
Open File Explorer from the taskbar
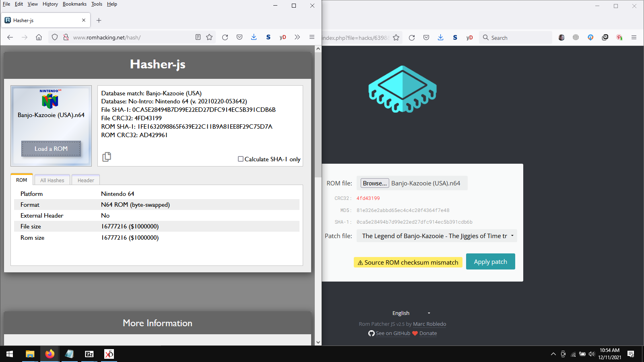click(x=30, y=354)
